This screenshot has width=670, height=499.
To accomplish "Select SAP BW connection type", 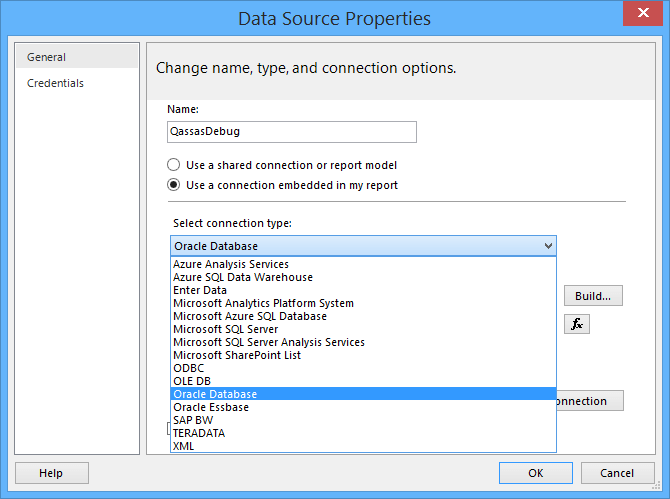I will [364, 420].
